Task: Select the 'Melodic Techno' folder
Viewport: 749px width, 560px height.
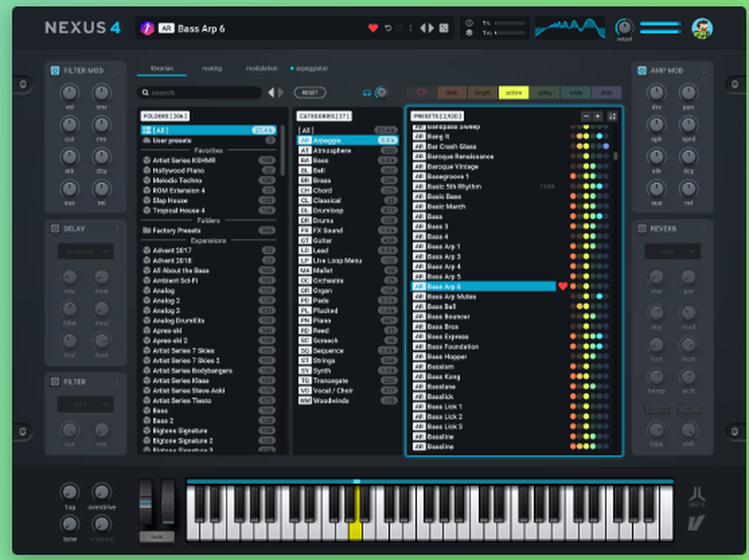Action: [209, 180]
